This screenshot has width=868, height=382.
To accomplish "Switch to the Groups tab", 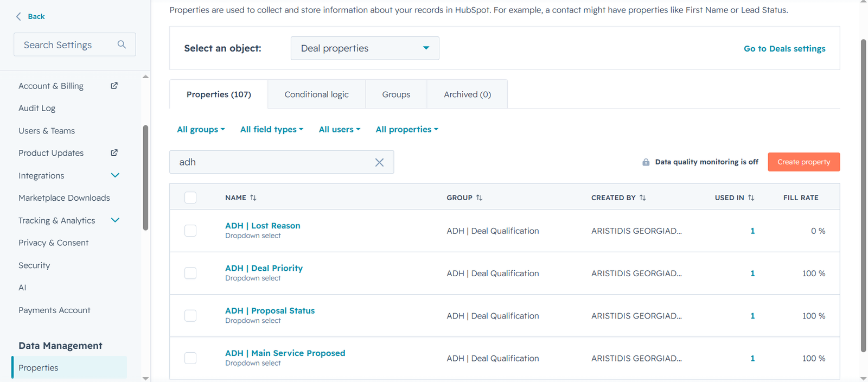I will pos(396,94).
